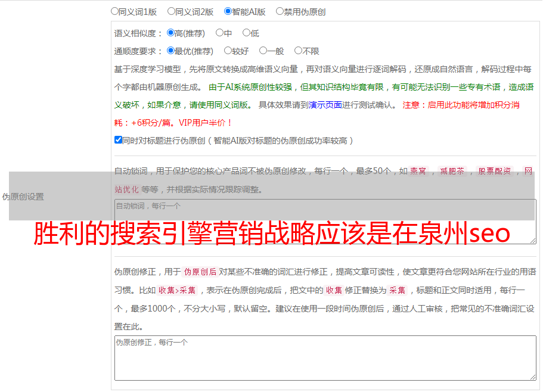This screenshot has height=392, width=543.
Task: Click the 伪原创设置 label
Action: click(23, 197)
